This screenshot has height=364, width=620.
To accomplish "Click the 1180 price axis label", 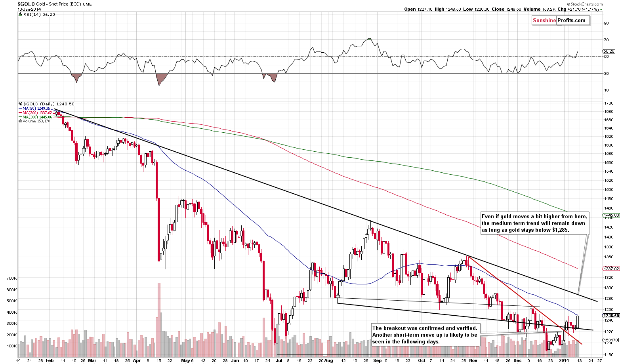I will pos(609,354).
